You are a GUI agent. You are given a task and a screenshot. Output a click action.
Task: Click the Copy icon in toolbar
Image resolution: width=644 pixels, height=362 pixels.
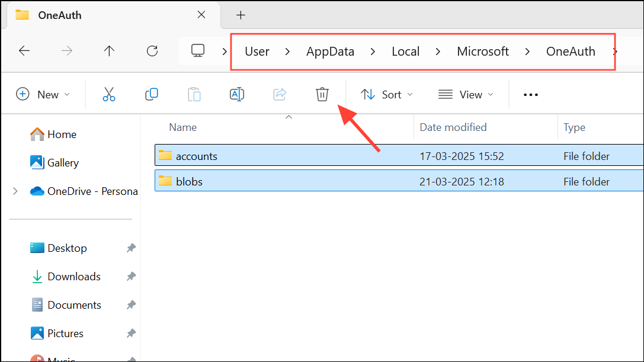point(152,95)
